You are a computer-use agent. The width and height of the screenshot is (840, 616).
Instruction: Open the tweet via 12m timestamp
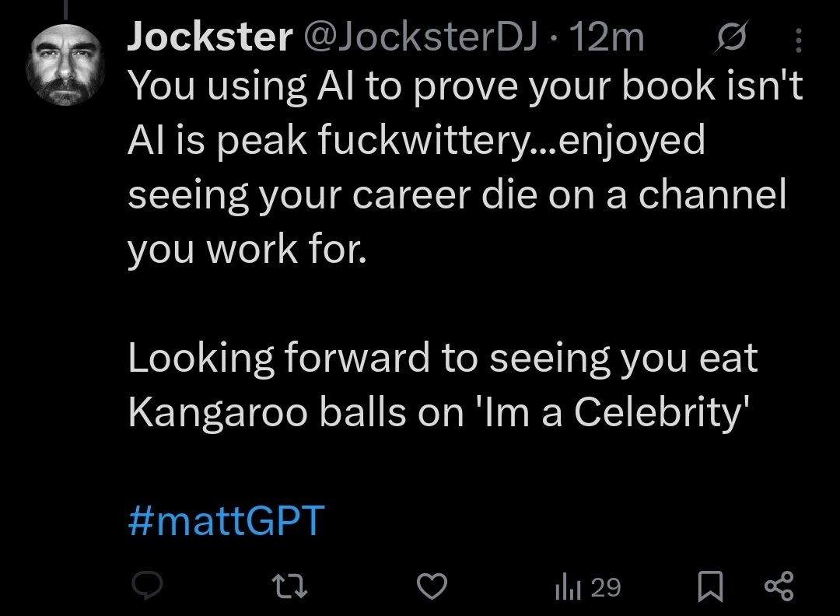coord(607,38)
